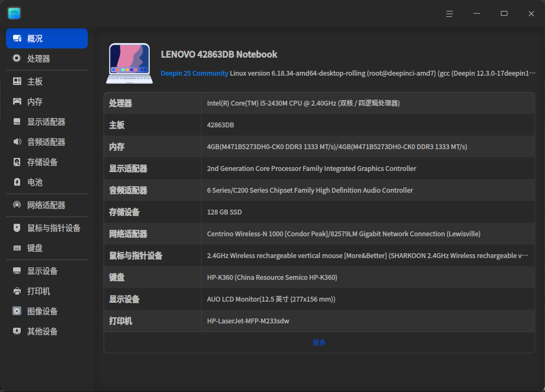Select the 网络适配器 network adapter icon
This screenshot has width=545, height=392.
click(x=17, y=205)
